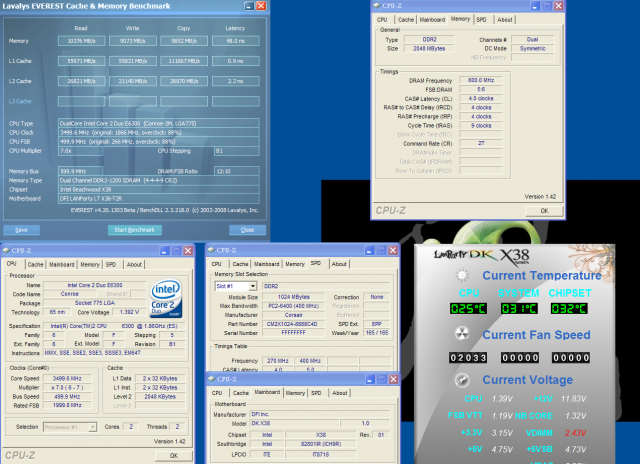
Task: Select CPU tab in CPU-Z SPD window
Action: click(217, 264)
